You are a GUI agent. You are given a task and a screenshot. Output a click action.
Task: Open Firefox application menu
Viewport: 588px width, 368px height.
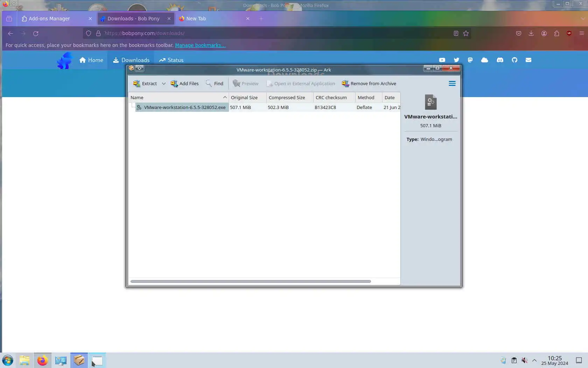[x=582, y=33]
